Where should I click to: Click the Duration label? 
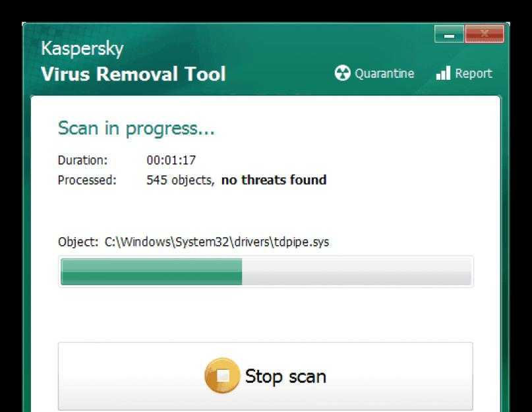[83, 160]
